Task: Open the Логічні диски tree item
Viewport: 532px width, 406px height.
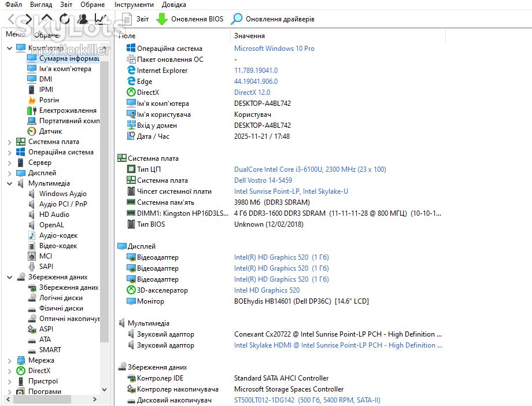Action: (x=61, y=298)
